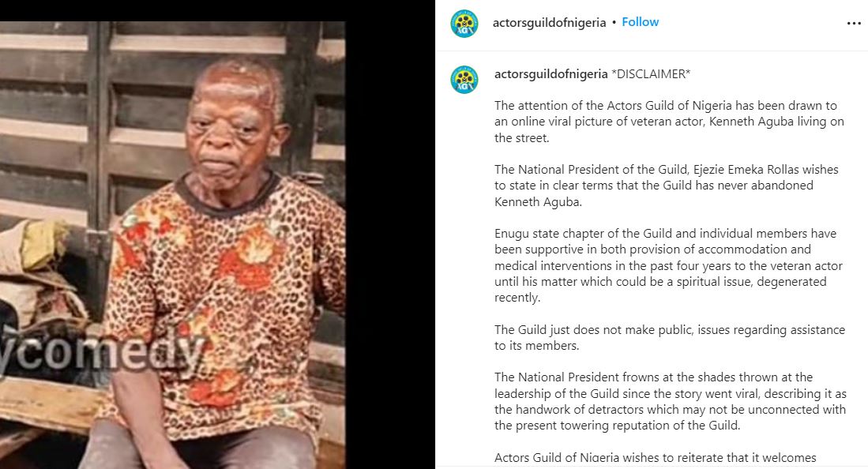The image size is (868, 469).
Task: Click the profile avatar beside the DISCLAIMER caption
Action: pyautogui.click(x=464, y=79)
